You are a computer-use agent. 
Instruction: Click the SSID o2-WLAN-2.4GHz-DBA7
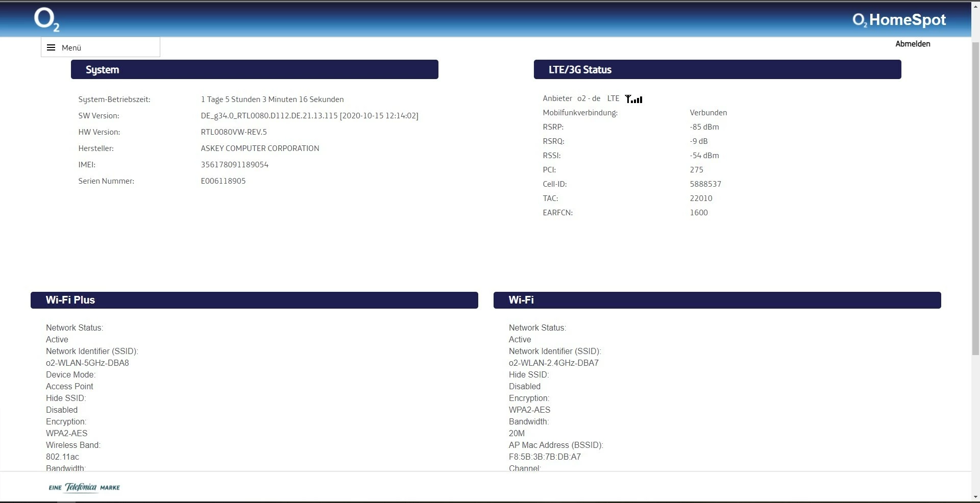554,363
